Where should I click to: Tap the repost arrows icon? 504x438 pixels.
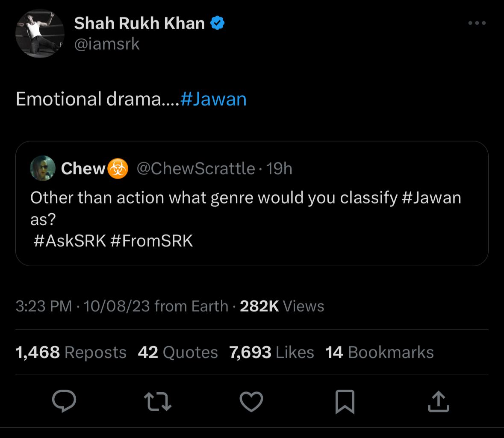click(x=157, y=401)
